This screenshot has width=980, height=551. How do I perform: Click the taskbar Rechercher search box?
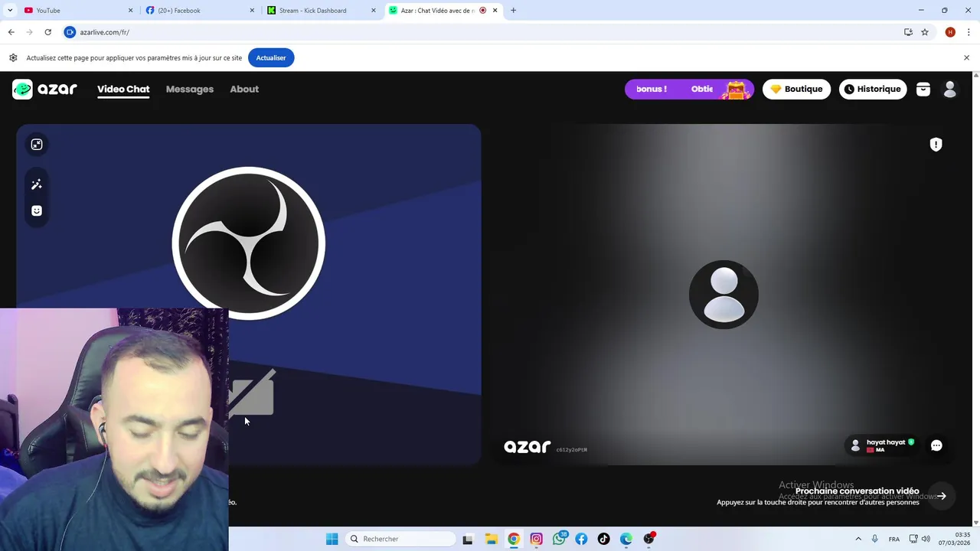[399, 539]
